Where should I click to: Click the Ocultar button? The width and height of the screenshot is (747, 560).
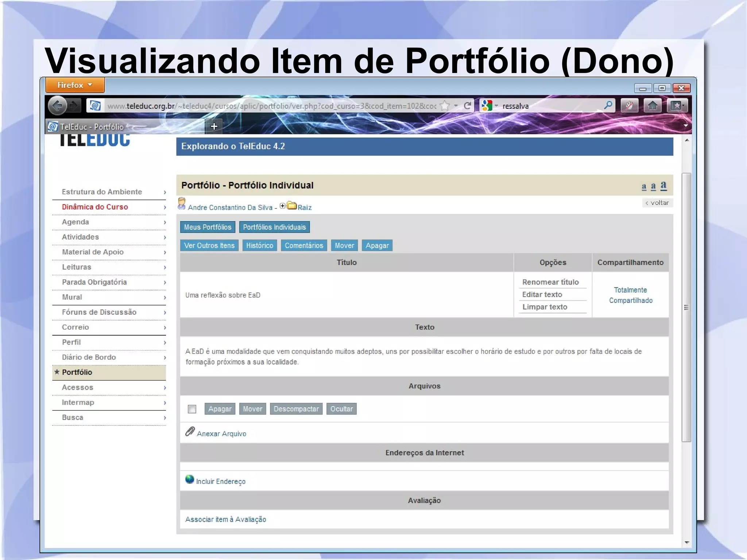click(341, 409)
